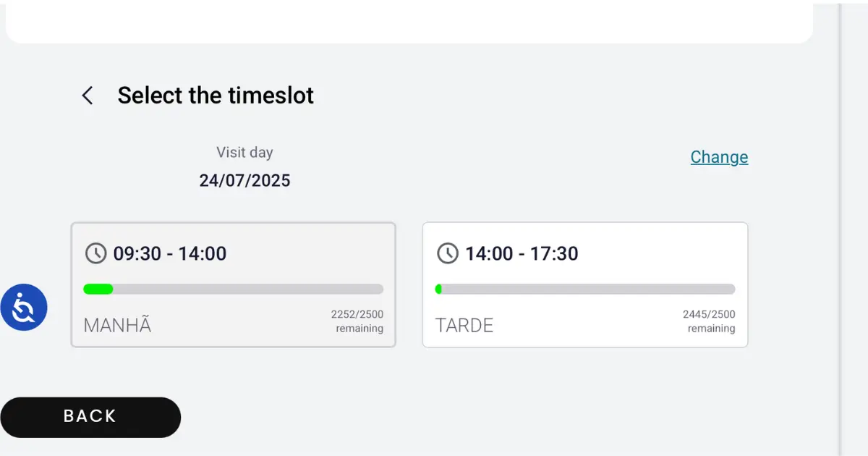The image size is (868, 456).
Task: Click the visit date 24/07/2025
Action: coord(244,180)
